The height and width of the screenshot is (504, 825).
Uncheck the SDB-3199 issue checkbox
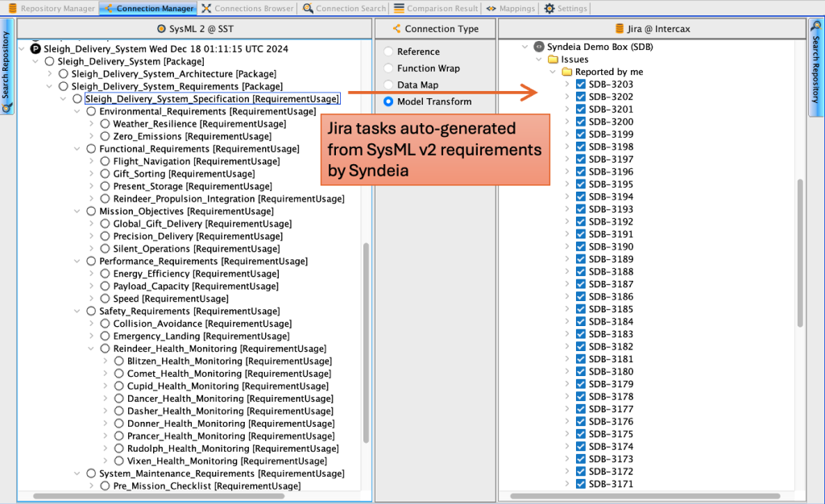(581, 134)
